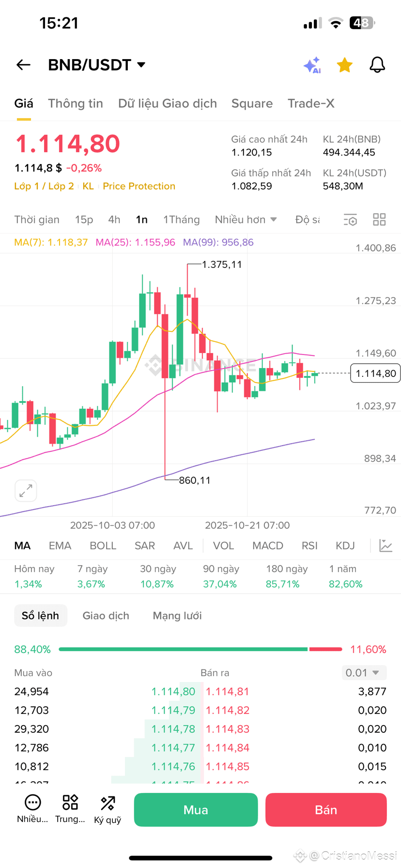Toggle the yellow favorite star
Image resolution: width=401 pixels, height=868 pixels.
(x=345, y=65)
